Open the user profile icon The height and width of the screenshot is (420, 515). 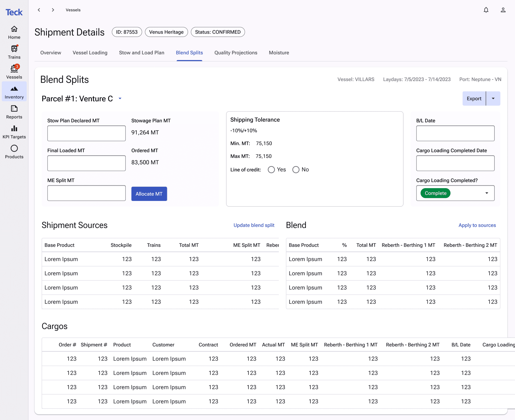pos(503,10)
